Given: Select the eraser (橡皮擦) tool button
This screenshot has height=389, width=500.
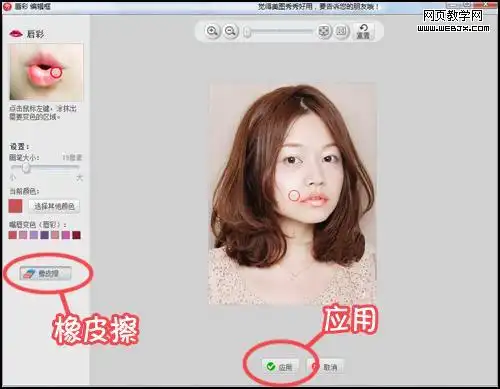Looking at the screenshot, I should (x=45, y=274).
